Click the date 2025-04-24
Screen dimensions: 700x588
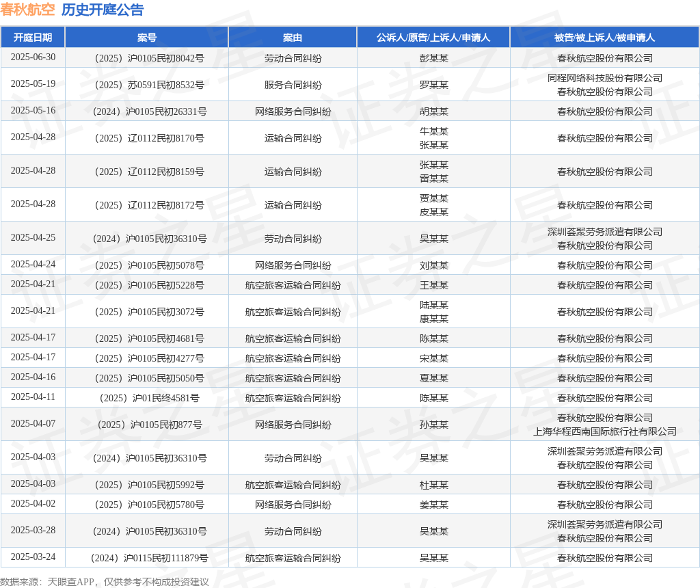pyautogui.click(x=33, y=265)
